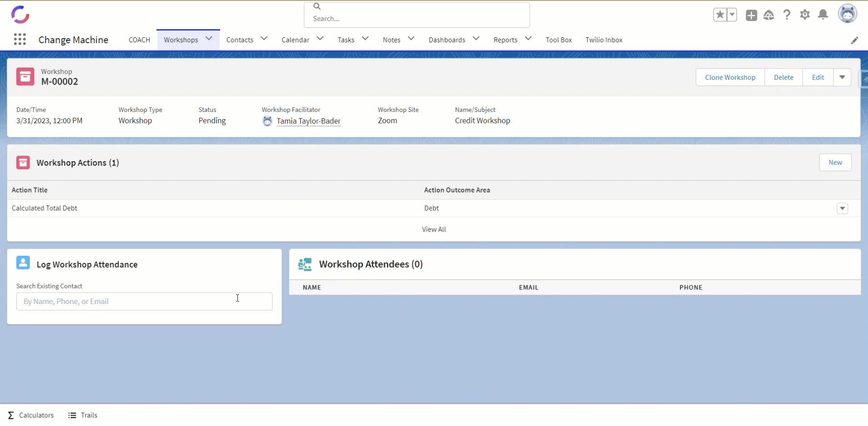The height and width of the screenshot is (426, 868).
Task: Click the Calculators sigma icon in utility bar
Action: coord(11,415)
